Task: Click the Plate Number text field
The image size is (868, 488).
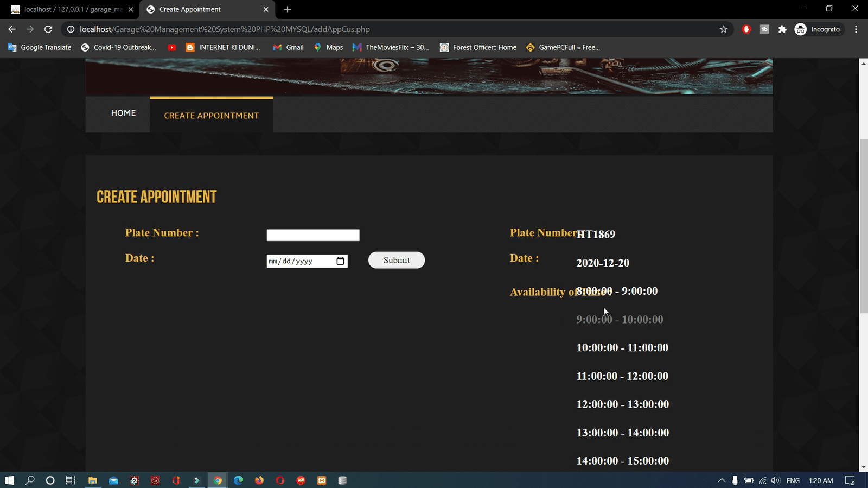Action: (x=312, y=235)
